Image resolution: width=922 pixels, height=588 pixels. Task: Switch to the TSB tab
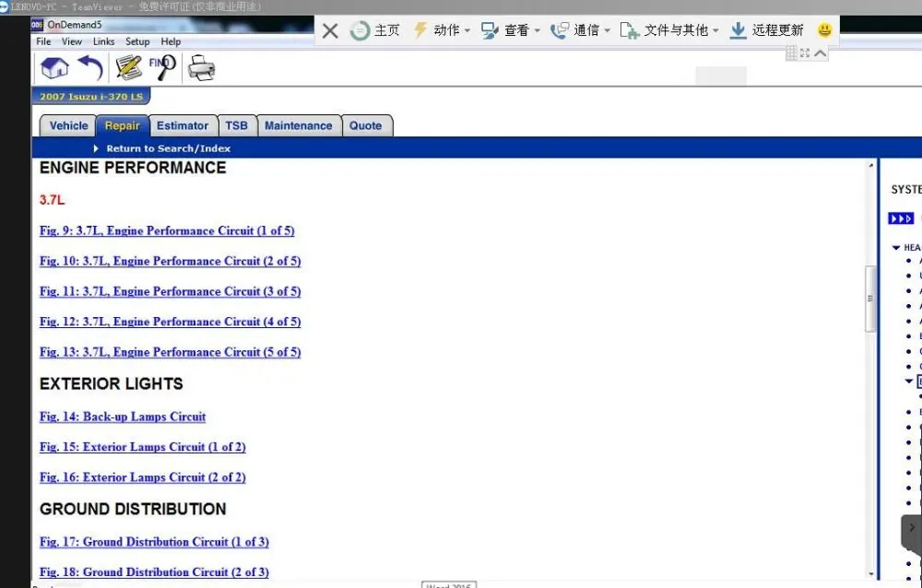236,126
